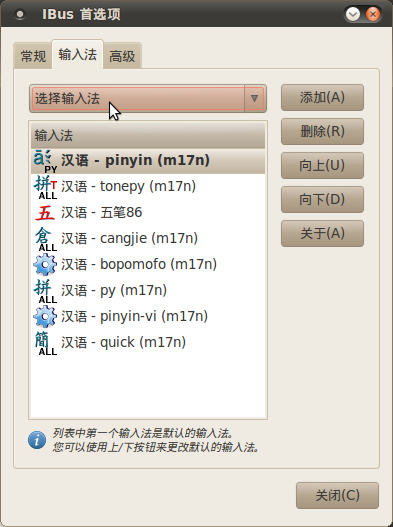Viewport: 393px width, 527px height.
Task: Select 汉语 - quick (m17n) row
Action: (x=148, y=343)
